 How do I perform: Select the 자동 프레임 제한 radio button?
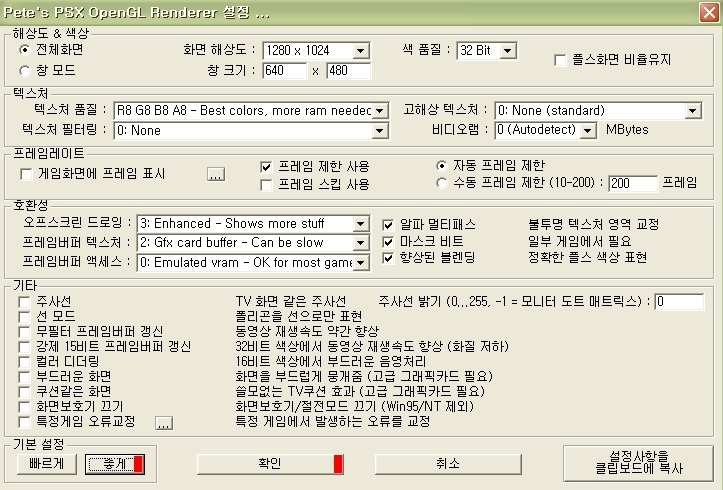tap(442, 165)
